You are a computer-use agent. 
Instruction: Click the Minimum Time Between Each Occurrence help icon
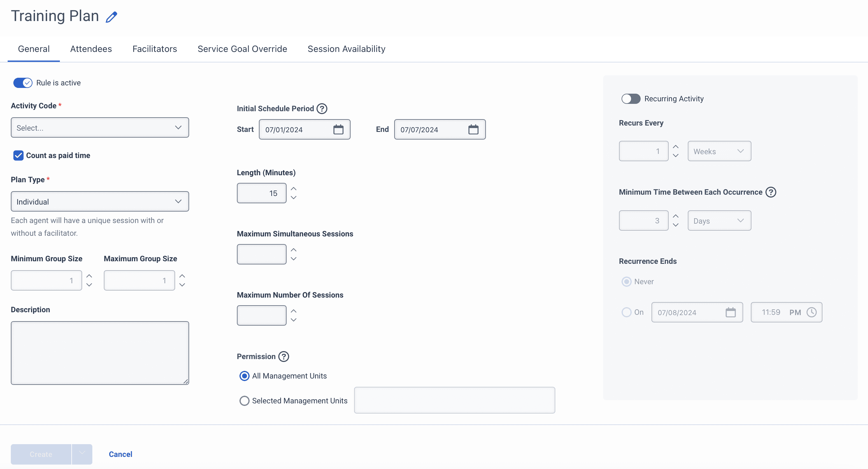[772, 192]
